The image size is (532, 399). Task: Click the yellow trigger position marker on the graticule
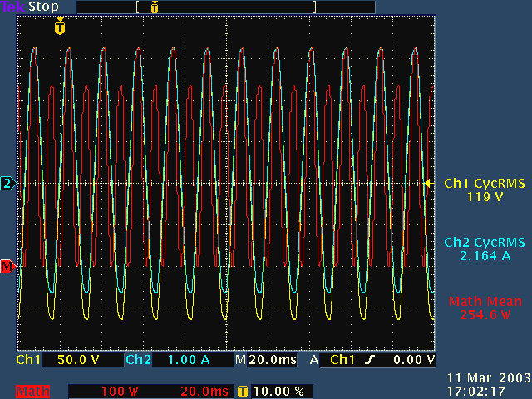coord(60,26)
